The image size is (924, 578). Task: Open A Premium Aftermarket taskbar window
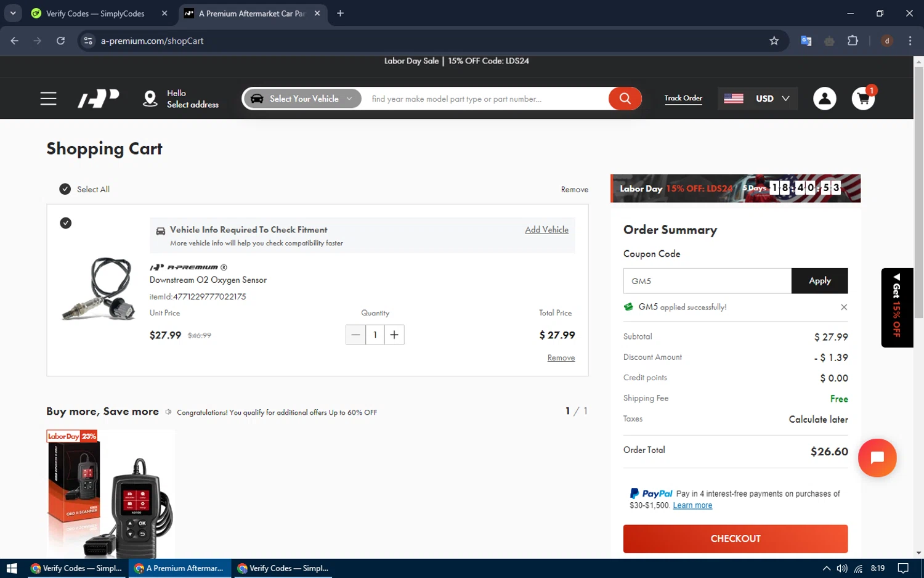coord(179,568)
